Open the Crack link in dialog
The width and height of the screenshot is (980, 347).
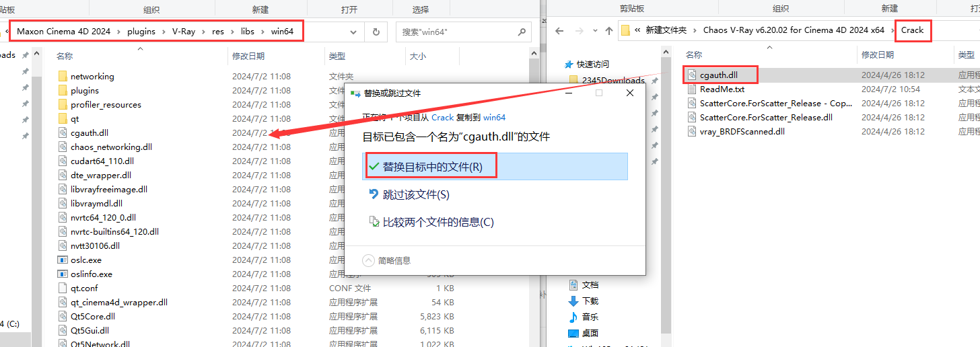click(x=442, y=117)
